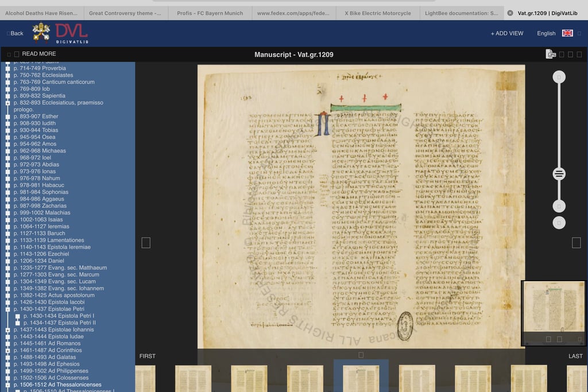Open 'p. 1304-1349 Evang. sec. Lucam'
This screenshot has height=392, width=588.
point(55,281)
